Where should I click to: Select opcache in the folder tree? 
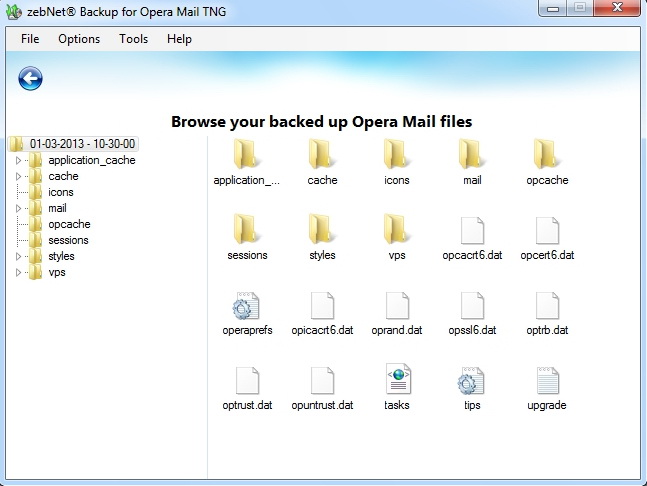[x=69, y=224]
